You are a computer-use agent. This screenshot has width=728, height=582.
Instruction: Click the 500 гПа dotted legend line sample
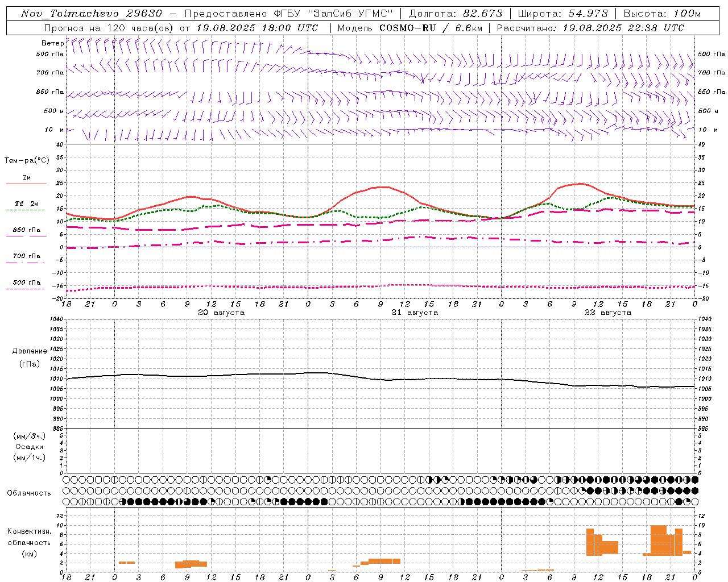tap(25, 289)
